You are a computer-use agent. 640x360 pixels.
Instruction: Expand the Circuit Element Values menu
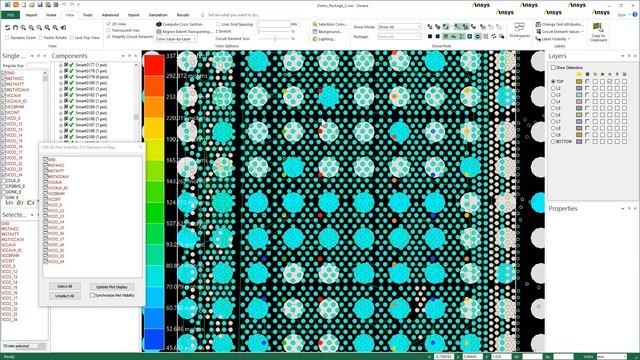pyautogui.click(x=560, y=31)
